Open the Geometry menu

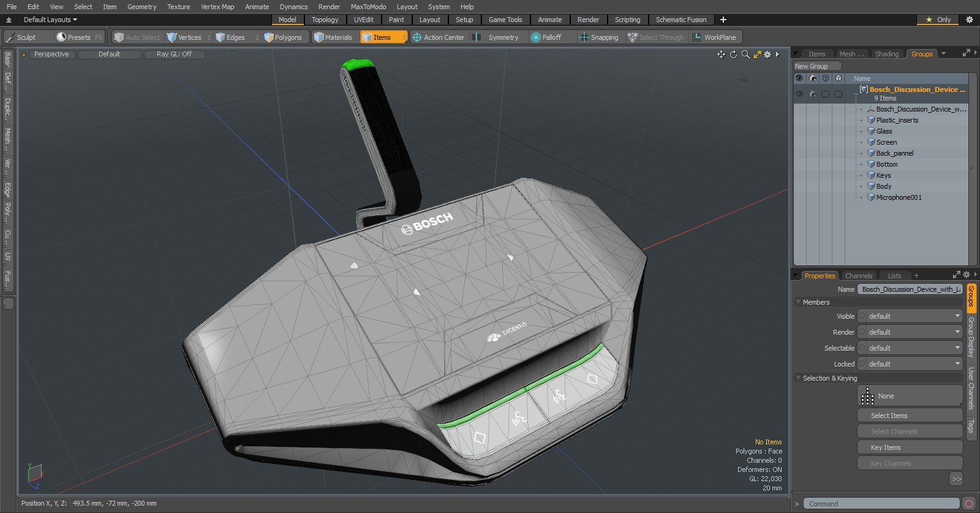point(141,7)
